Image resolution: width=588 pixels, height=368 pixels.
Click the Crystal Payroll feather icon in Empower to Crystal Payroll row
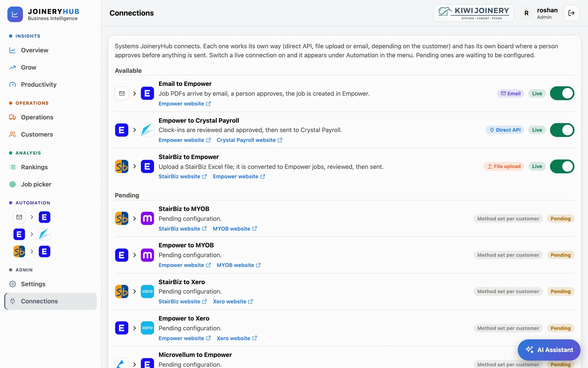[x=147, y=130]
